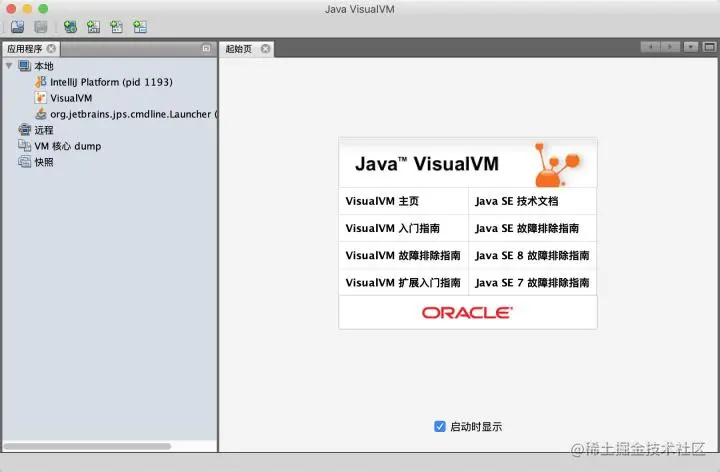Open the document list dropdown arrow
720x472 pixels.
tap(691, 47)
